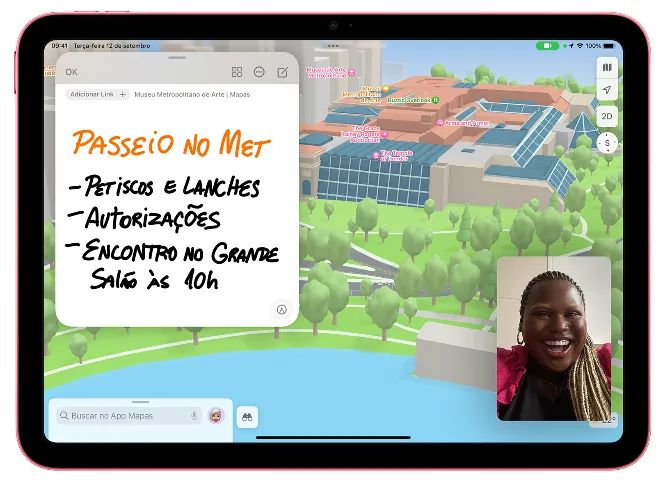Tap the compass showing S

pyautogui.click(x=607, y=143)
